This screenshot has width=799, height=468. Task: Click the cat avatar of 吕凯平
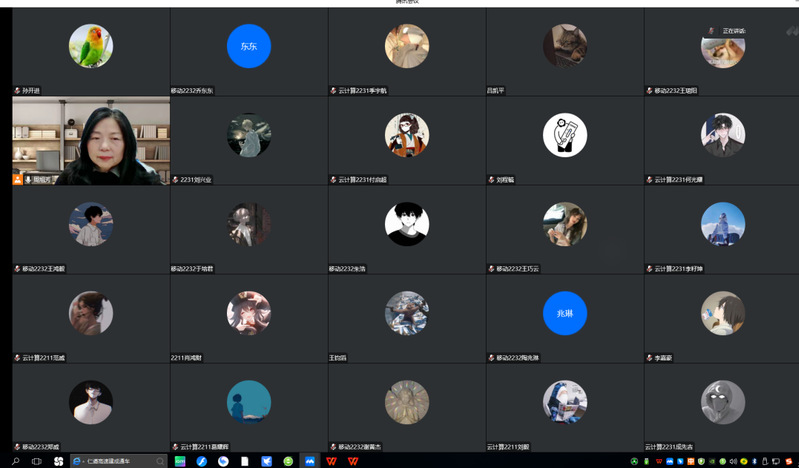point(565,46)
